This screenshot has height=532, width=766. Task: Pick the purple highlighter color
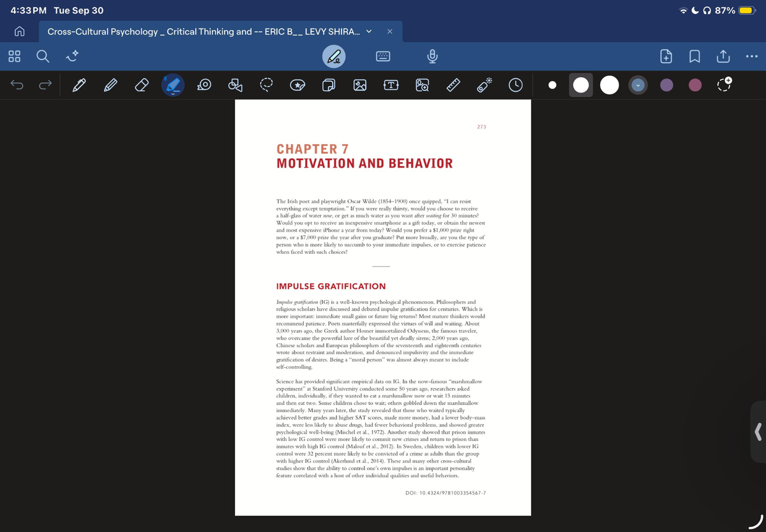tap(666, 85)
